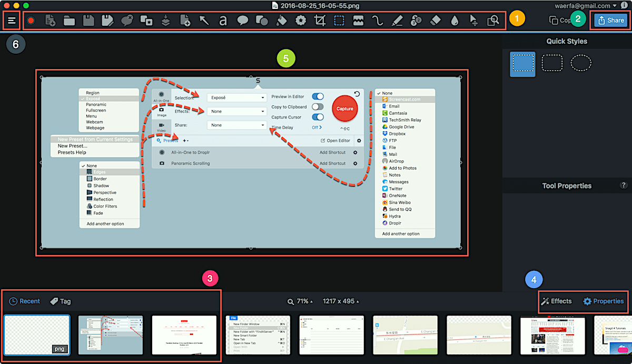This screenshot has width=632, height=364.
Task: Apply the blue filled Quick Style
Action: 522,64
